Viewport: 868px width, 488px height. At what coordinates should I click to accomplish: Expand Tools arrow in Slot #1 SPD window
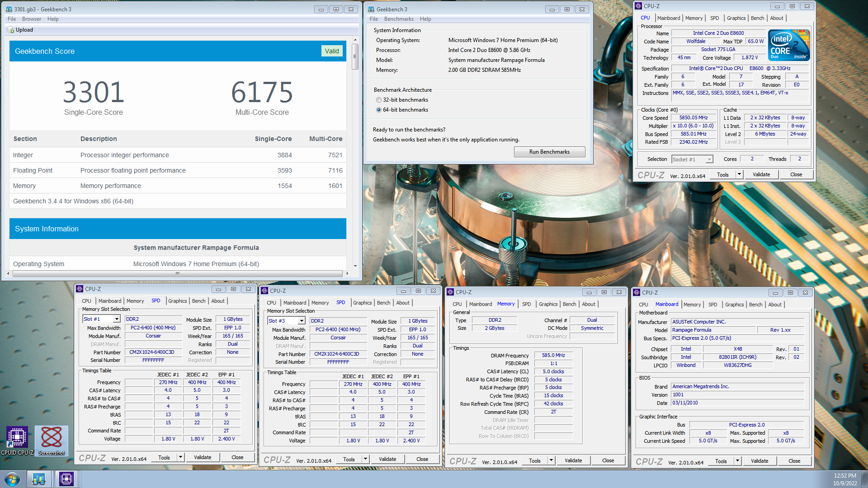(x=180, y=457)
